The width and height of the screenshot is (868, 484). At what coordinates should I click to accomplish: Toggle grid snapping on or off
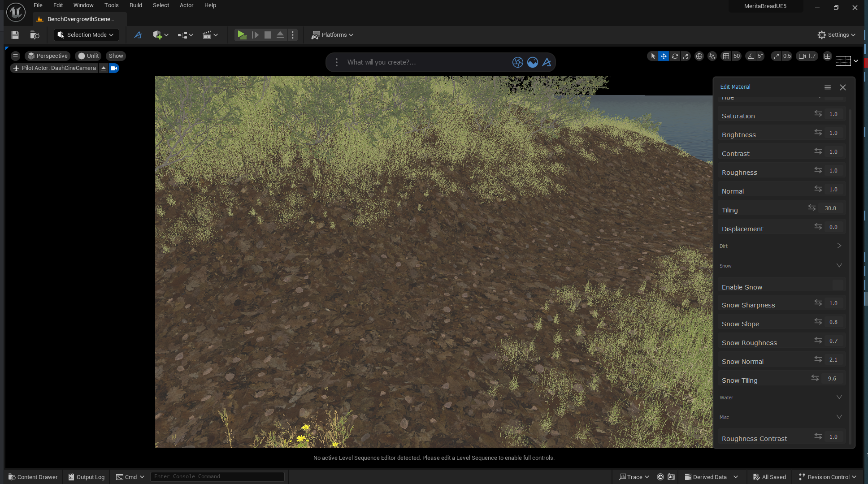pyautogui.click(x=726, y=56)
